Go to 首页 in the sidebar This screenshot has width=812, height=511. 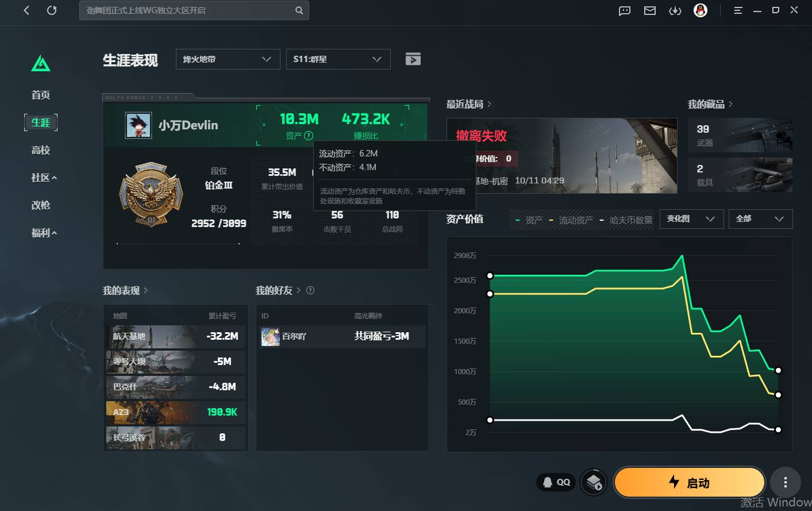[x=41, y=95]
